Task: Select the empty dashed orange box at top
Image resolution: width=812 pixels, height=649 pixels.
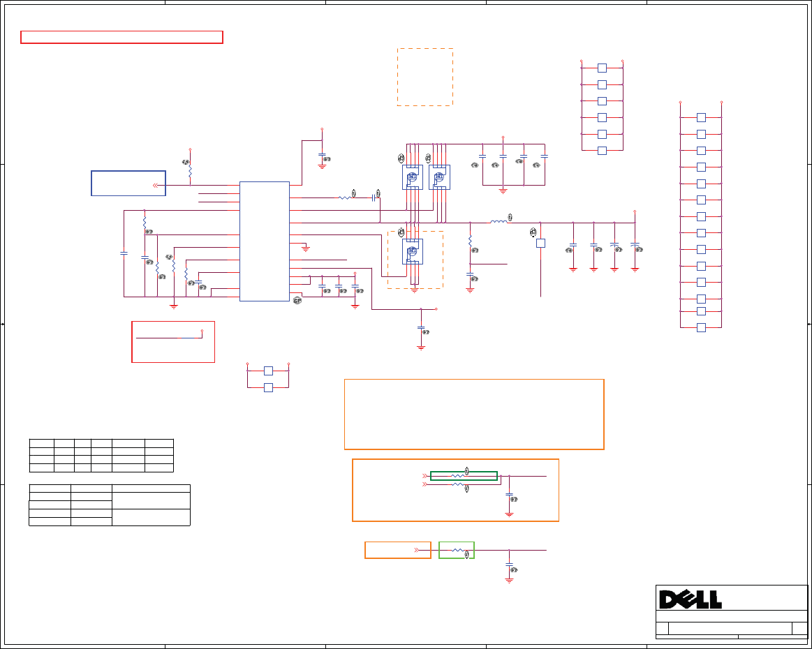Action: pyautogui.click(x=425, y=77)
